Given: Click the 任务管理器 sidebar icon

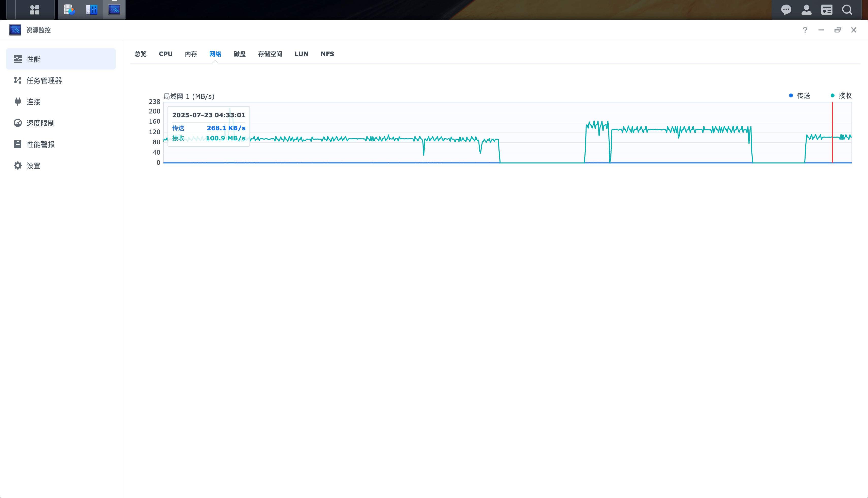Looking at the screenshot, I should (18, 80).
